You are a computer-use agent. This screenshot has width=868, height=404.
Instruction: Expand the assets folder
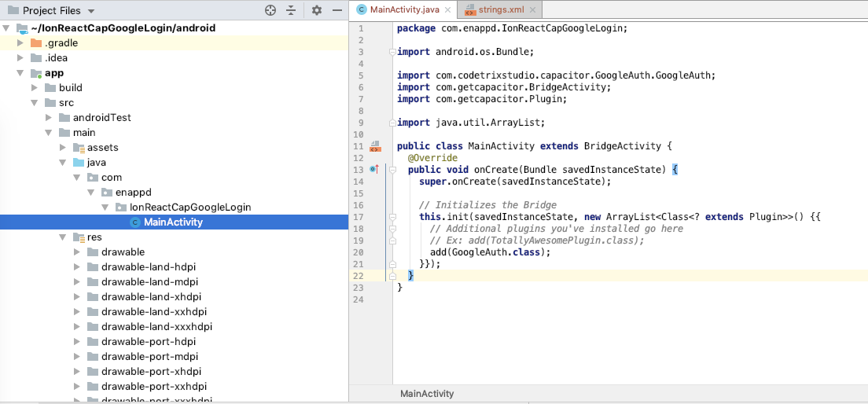[63, 148]
